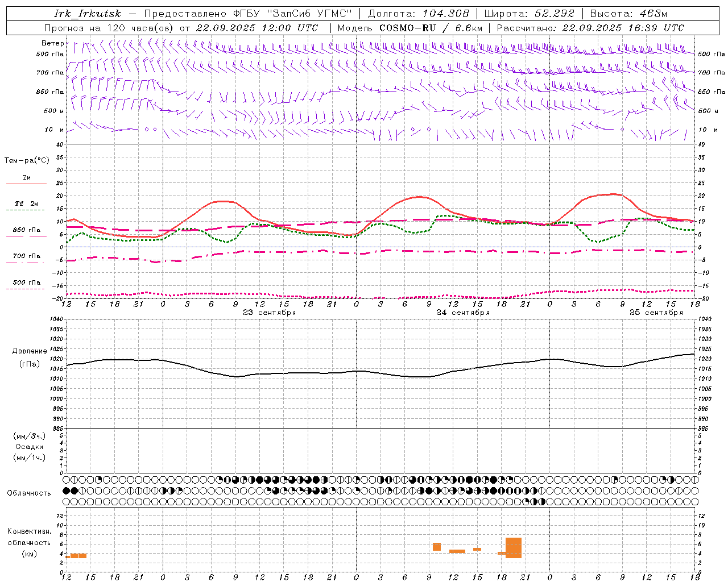Screen dimensions: 728x582
Task: Click the tallest orange convective cloud bar
Action: pos(514,548)
